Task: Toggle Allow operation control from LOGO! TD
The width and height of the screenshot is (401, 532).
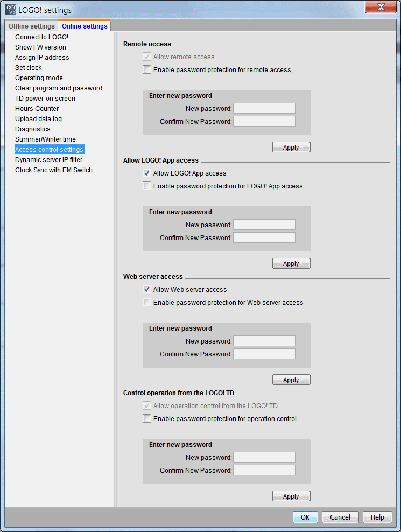Action: click(x=147, y=406)
